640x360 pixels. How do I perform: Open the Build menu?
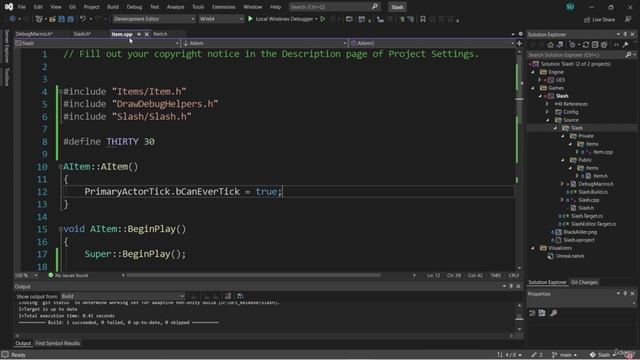click(x=113, y=7)
